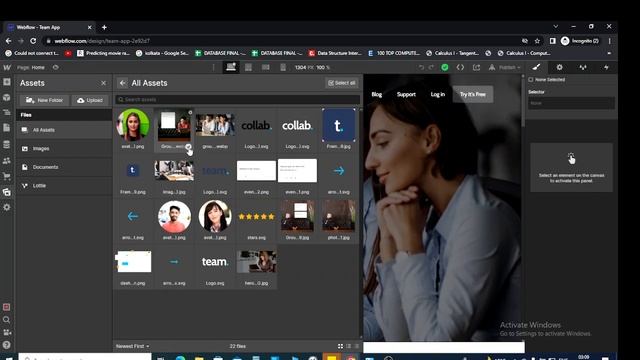
Task: Open the video tutorials icon in sidebar
Action: pos(7,332)
